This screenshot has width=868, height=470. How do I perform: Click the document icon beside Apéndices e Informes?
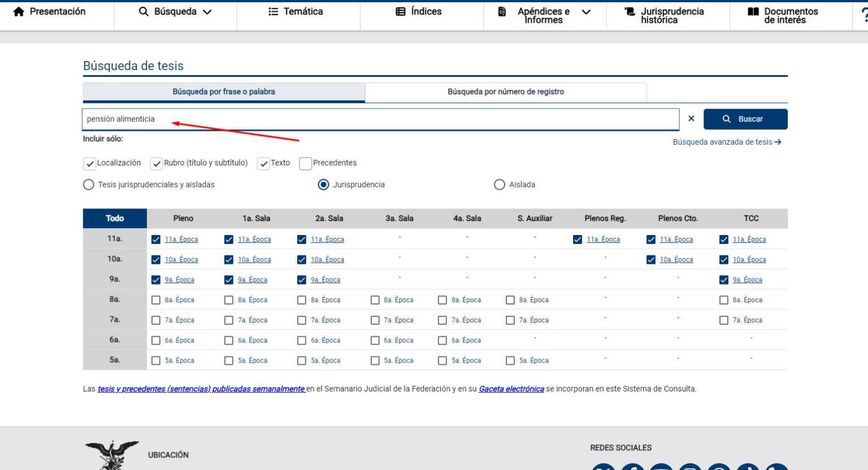tap(502, 12)
